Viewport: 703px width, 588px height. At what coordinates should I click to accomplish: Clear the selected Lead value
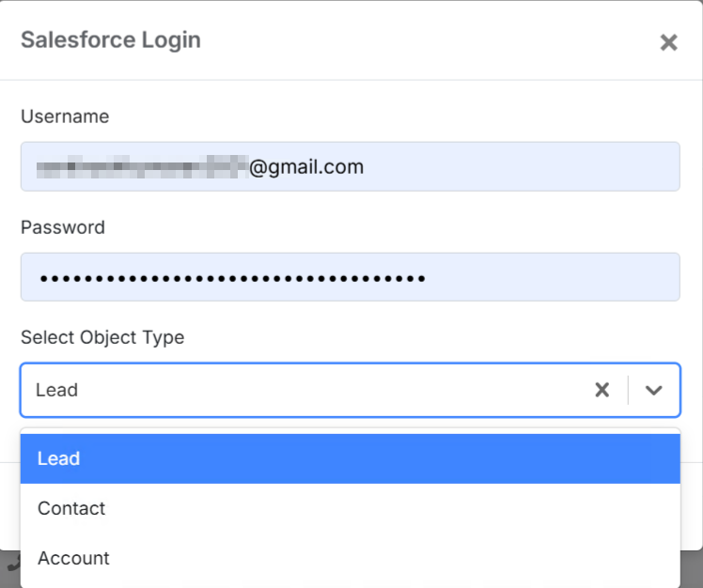coord(602,390)
